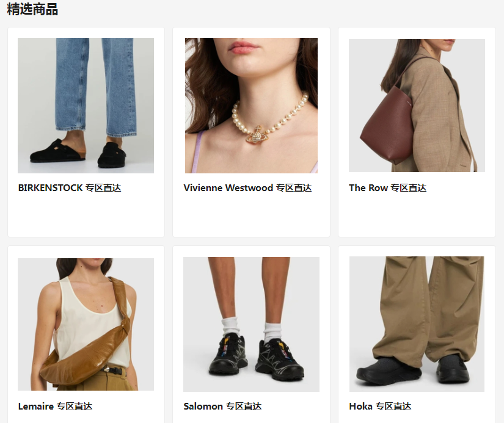Click the 精选商品 section heading
Viewport: 504px width, 423px height.
click(x=32, y=9)
